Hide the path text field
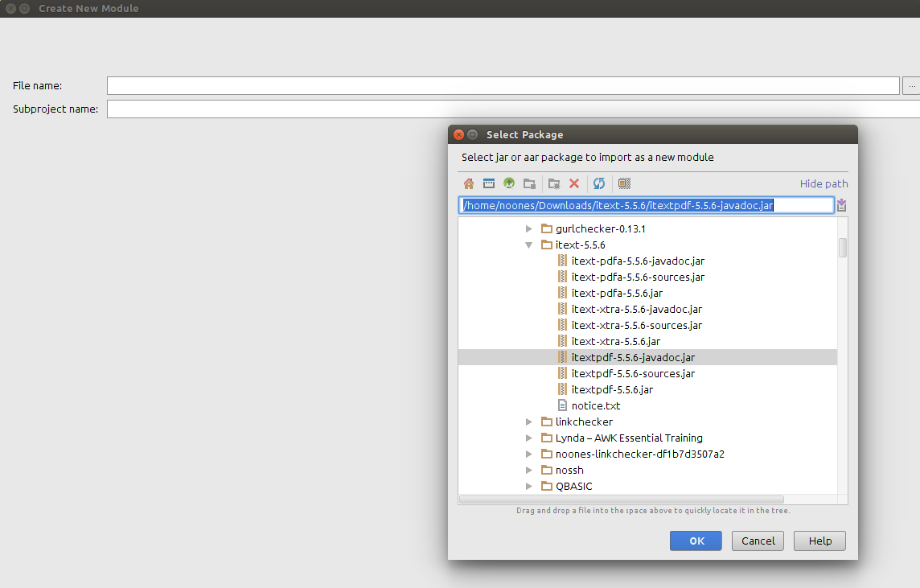Screen dimensions: 920x588 823,183
